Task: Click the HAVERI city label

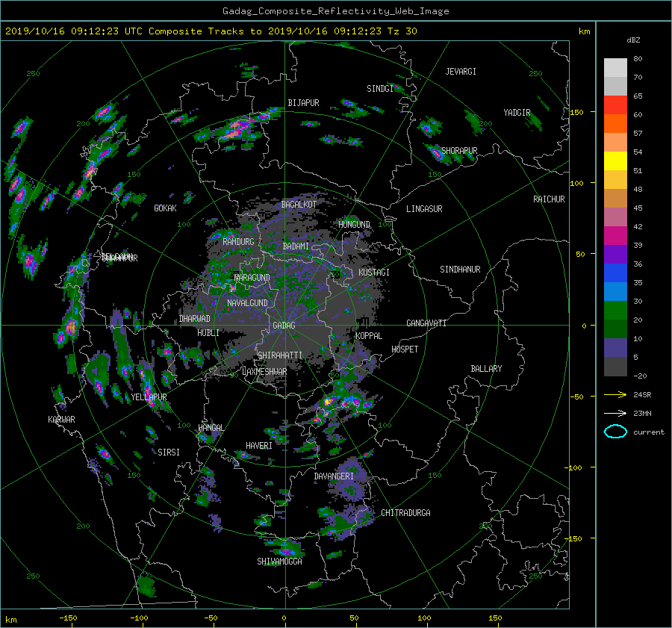Action: tap(259, 445)
